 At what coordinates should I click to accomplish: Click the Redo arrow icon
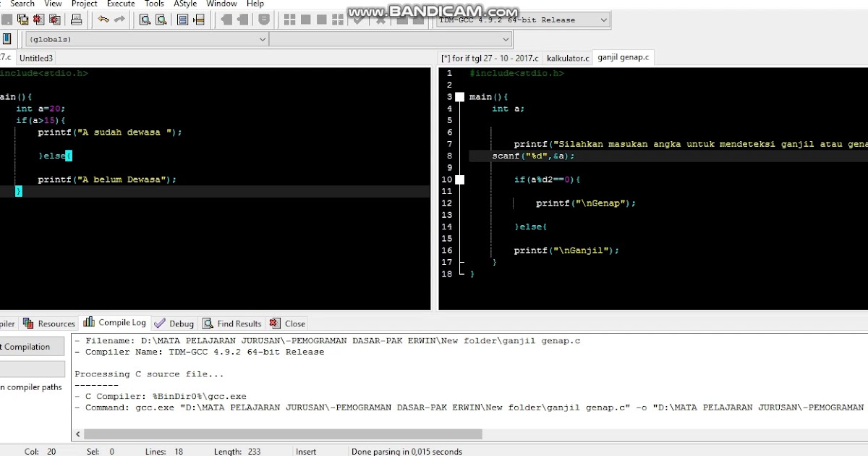coord(119,20)
